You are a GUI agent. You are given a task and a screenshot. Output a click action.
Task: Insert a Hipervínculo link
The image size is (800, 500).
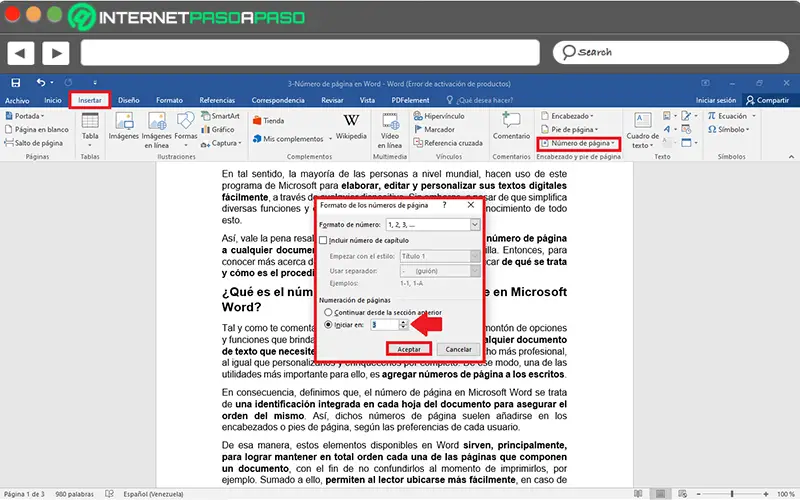[x=439, y=116]
